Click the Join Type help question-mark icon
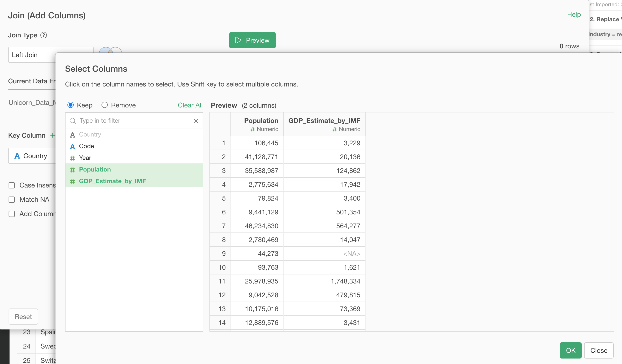622x364 pixels. coord(44,35)
